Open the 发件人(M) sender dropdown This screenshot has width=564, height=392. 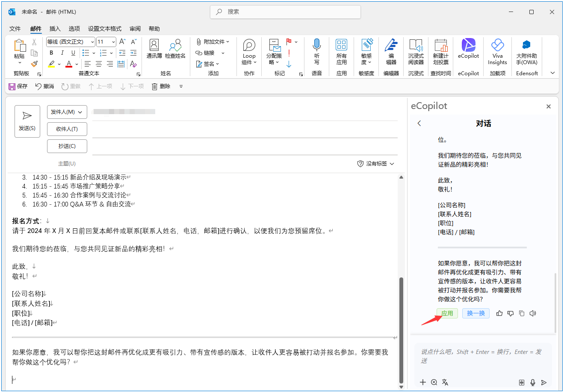pos(67,112)
